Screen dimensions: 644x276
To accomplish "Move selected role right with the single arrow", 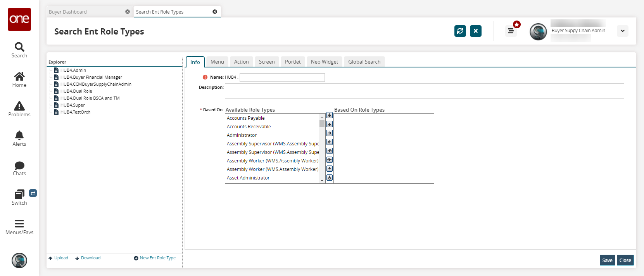I will tap(330, 133).
